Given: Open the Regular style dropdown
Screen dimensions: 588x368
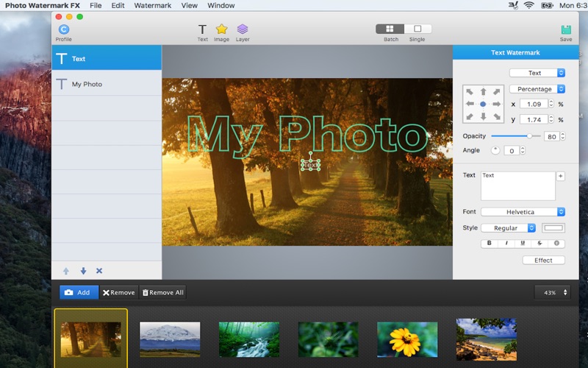Looking at the screenshot, I should click(x=508, y=228).
